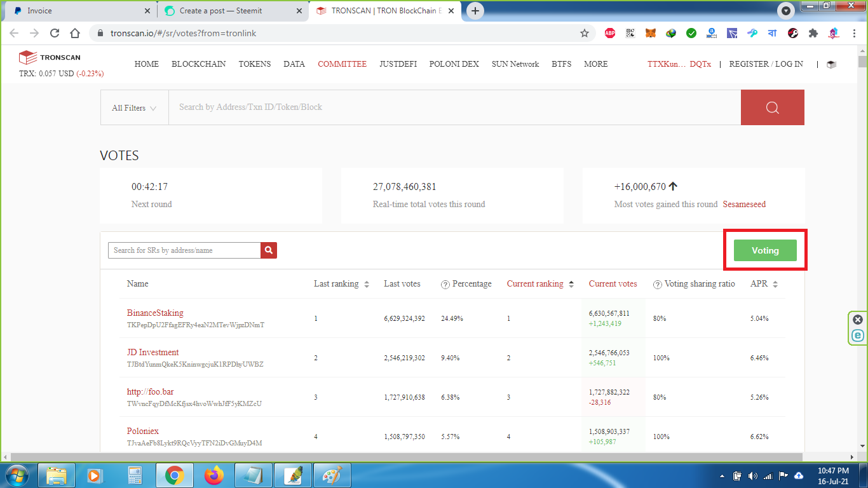Click the Percentage help question mark
The height and width of the screenshot is (488, 868).
pos(445,285)
